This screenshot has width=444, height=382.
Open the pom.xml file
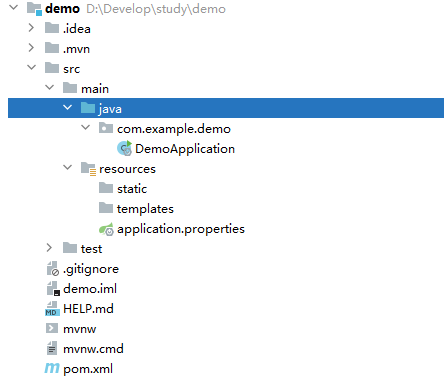point(88,369)
